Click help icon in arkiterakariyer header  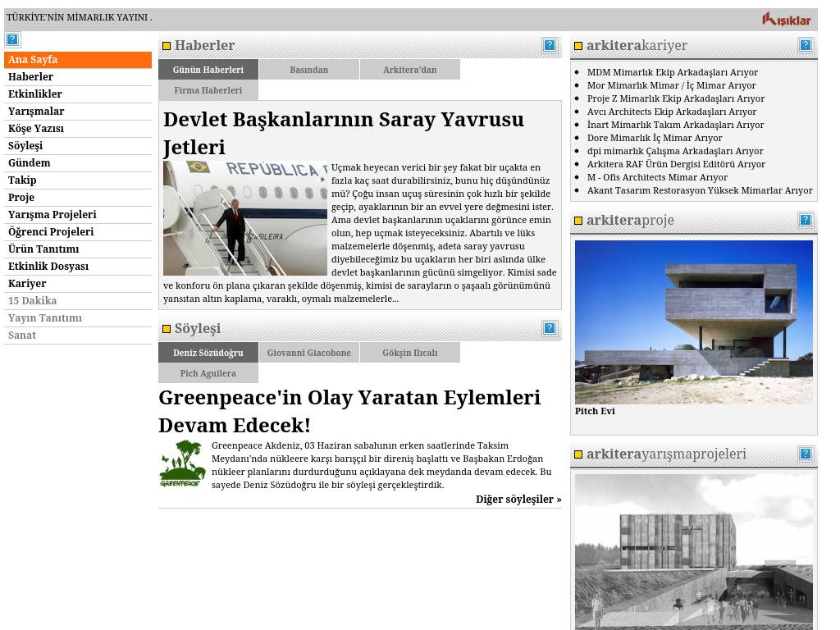806,46
